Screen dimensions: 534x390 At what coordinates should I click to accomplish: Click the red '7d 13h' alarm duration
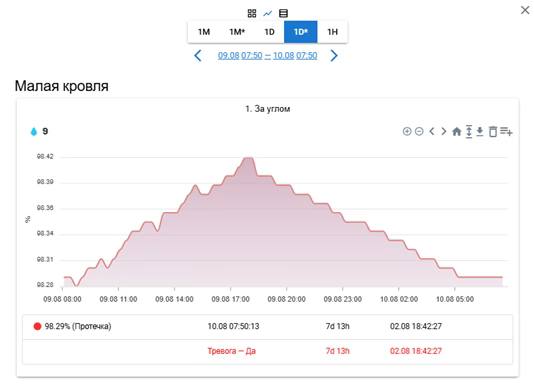337,351
